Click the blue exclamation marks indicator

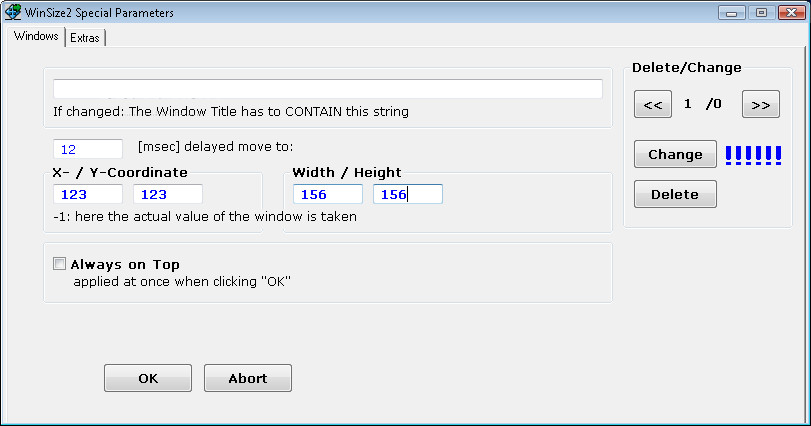(753, 155)
